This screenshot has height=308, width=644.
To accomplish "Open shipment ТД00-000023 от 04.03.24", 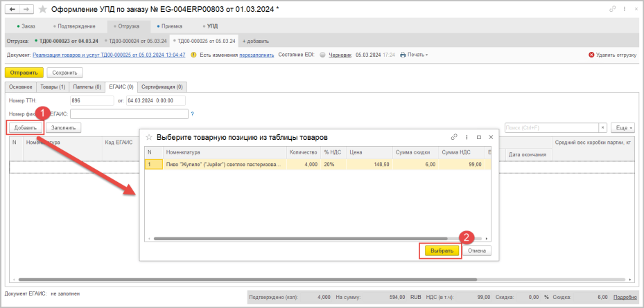I will click(x=66, y=41).
